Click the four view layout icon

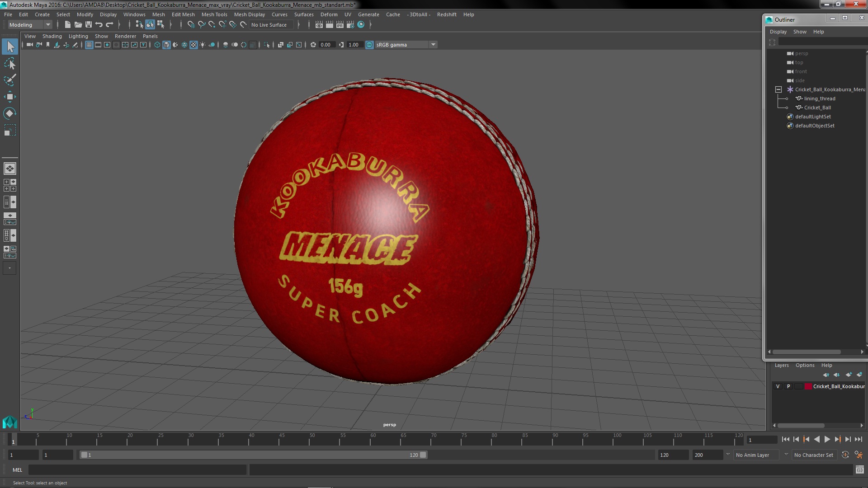[x=10, y=185]
